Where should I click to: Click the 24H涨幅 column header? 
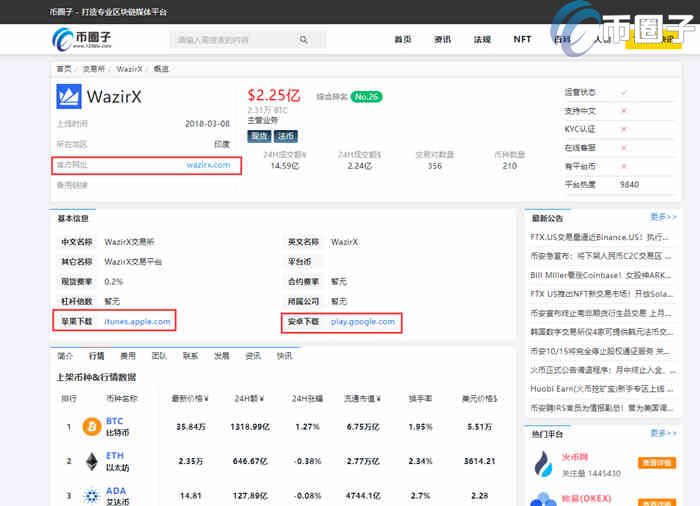(x=307, y=398)
